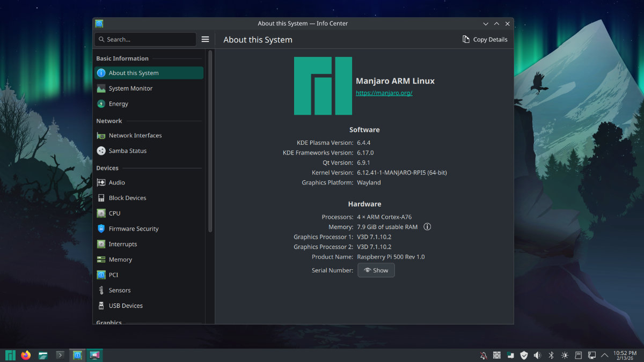Open the brightness tray icon

pyautogui.click(x=565, y=355)
